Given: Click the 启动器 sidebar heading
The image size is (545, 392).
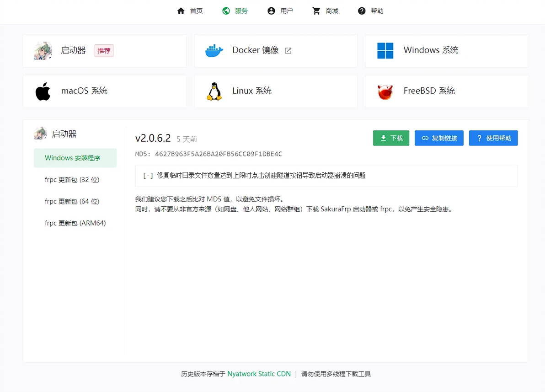Looking at the screenshot, I should [64, 134].
